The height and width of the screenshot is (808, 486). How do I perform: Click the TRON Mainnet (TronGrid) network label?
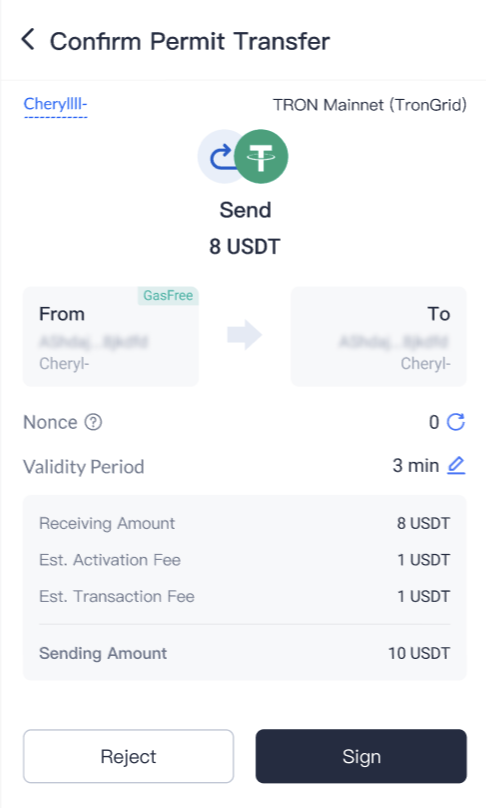(x=370, y=105)
